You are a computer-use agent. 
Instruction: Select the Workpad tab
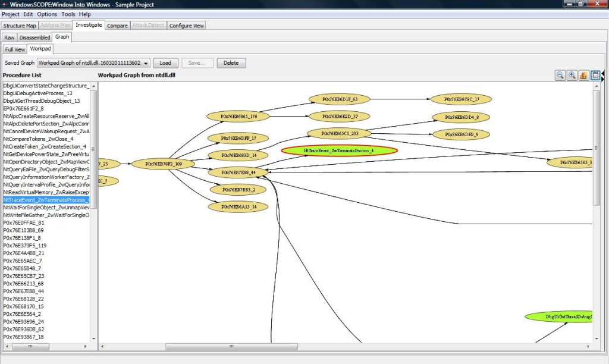pyautogui.click(x=40, y=49)
